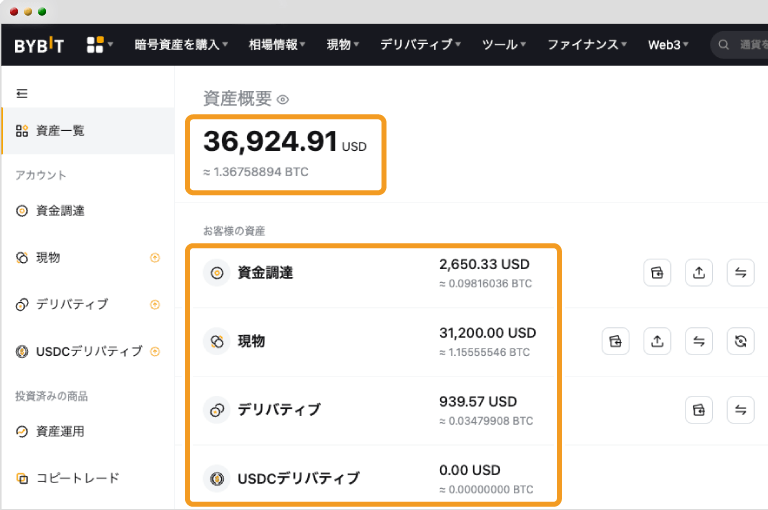Open the ツール dropdown

click(504, 45)
